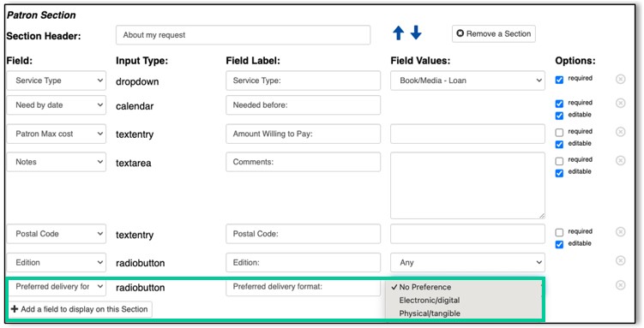
Task: Open the Edition field dropdown
Action: pyautogui.click(x=57, y=262)
